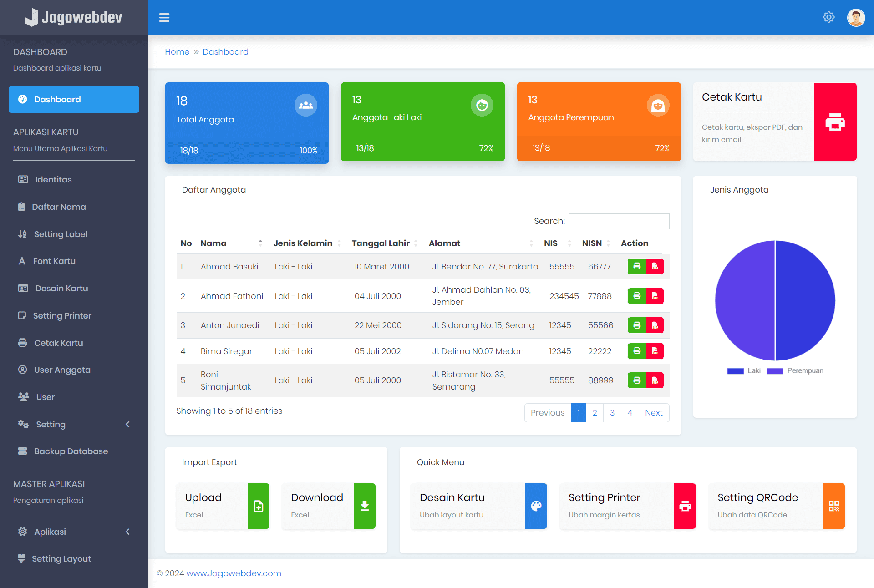
Task: Open Daftar Nama from the sidebar
Action: point(58,207)
